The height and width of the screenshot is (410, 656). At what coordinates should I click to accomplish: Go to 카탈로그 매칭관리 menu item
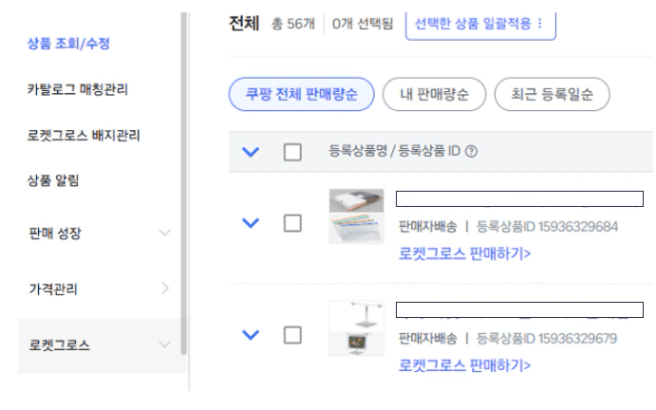point(76,89)
